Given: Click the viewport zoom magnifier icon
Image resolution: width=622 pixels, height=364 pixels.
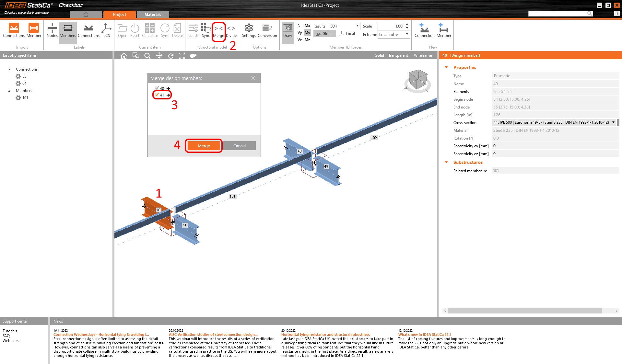Looking at the screenshot, I should point(147,56).
